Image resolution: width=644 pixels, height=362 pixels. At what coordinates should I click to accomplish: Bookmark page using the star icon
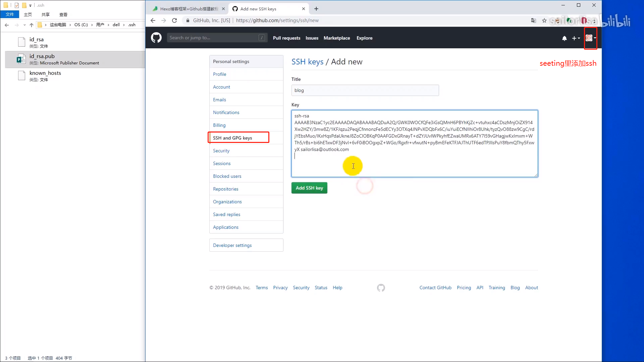(x=544, y=20)
